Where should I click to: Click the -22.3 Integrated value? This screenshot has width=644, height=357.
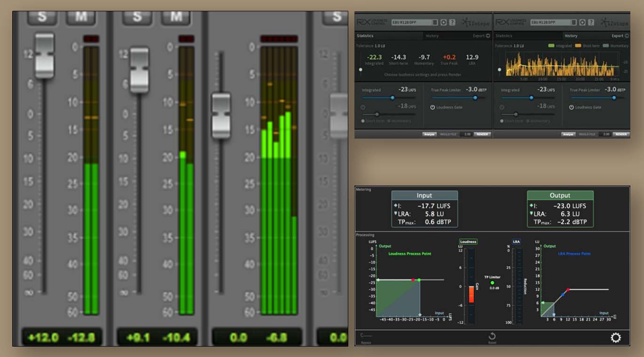[374, 57]
